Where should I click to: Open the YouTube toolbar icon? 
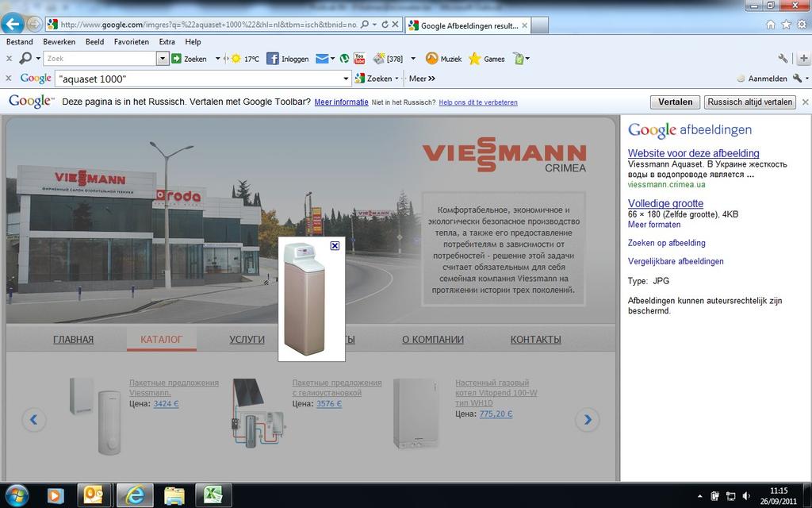pos(359,59)
